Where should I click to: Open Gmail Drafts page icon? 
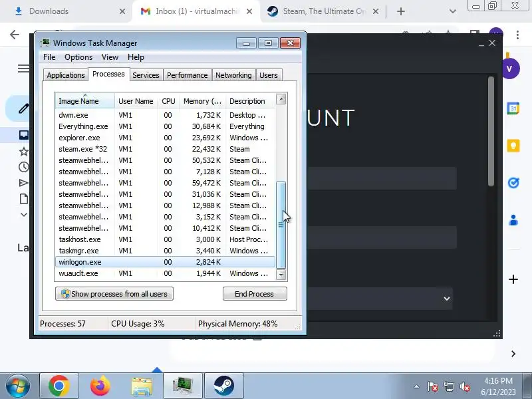click(24, 199)
